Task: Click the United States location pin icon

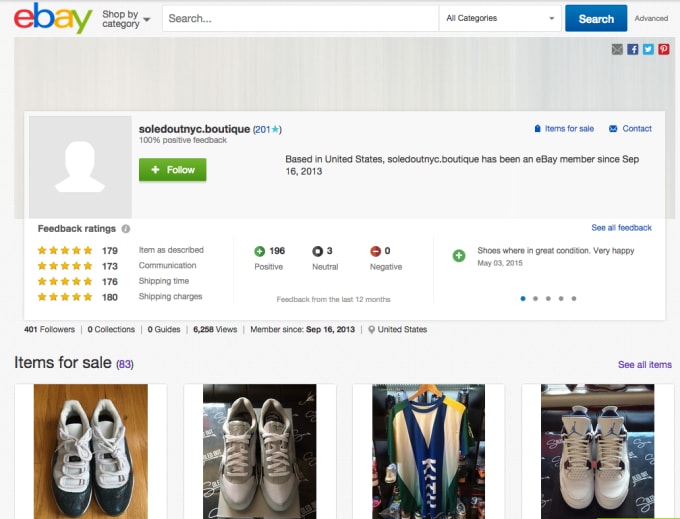Action: [x=371, y=330]
